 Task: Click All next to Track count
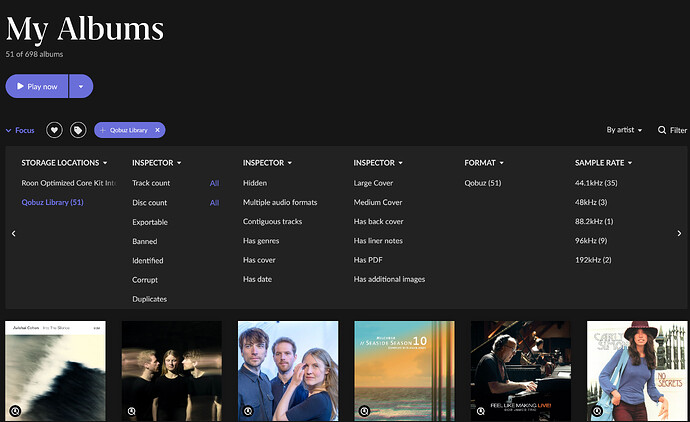(214, 183)
